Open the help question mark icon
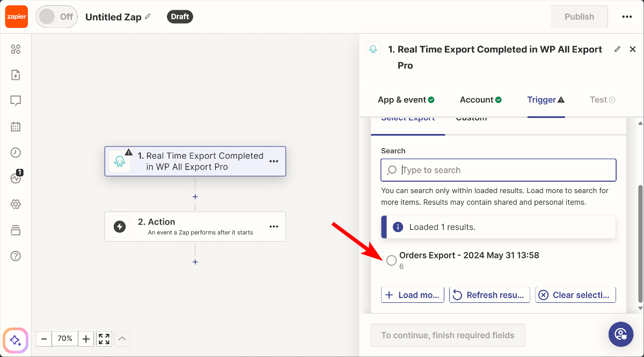The width and height of the screenshot is (644, 357). tap(16, 256)
